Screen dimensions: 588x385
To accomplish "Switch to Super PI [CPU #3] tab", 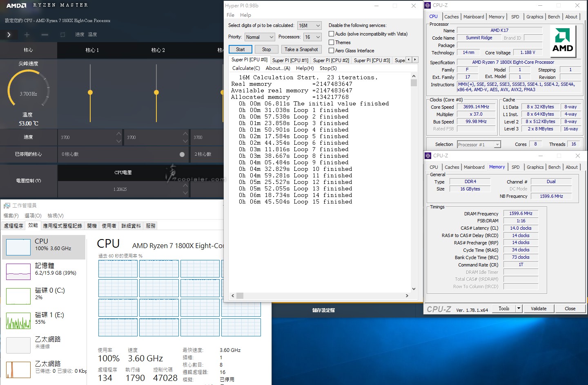I will click(x=372, y=60).
